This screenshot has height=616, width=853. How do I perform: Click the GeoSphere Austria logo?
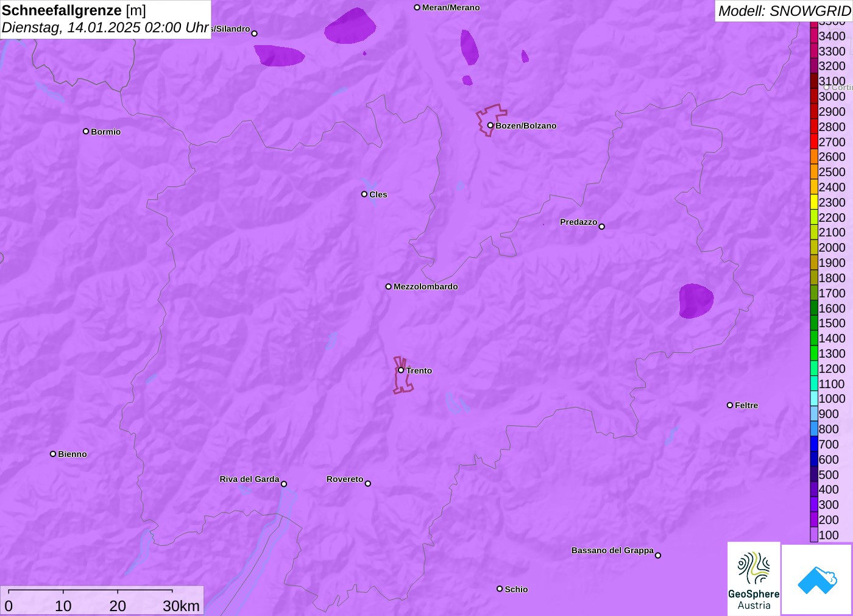(754, 578)
